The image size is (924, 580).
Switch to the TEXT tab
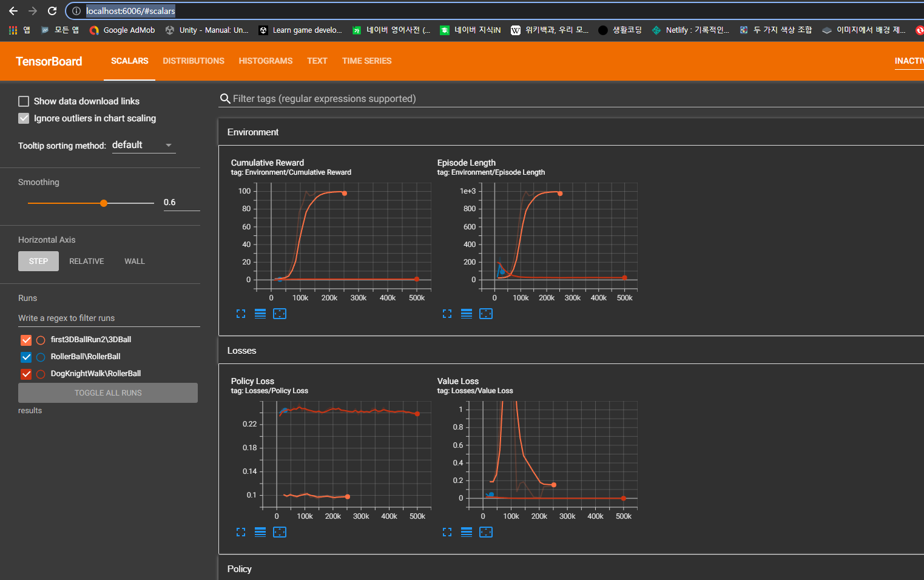coord(317,61)
